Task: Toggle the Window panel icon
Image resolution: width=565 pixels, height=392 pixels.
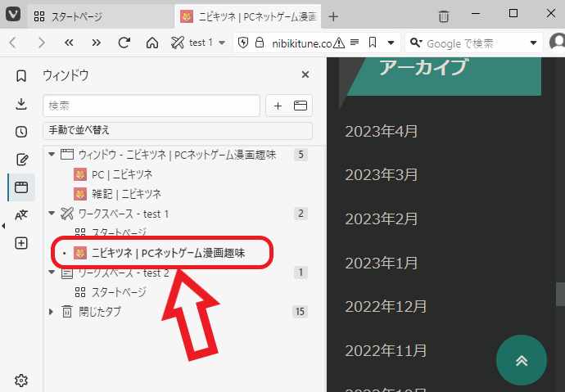Action: (x=21, y=187)
